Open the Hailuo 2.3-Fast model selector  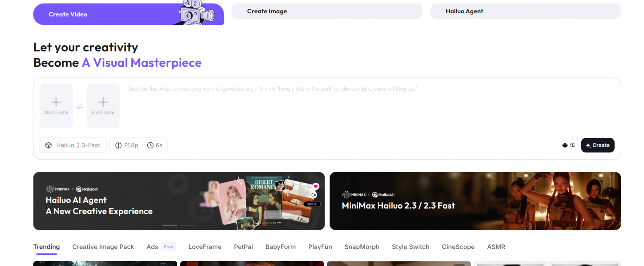73,145
